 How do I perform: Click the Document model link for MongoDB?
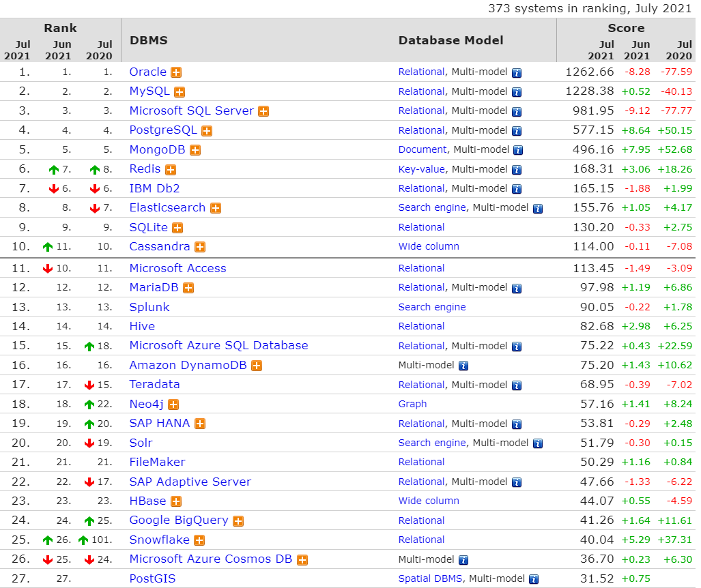point(423,149)
